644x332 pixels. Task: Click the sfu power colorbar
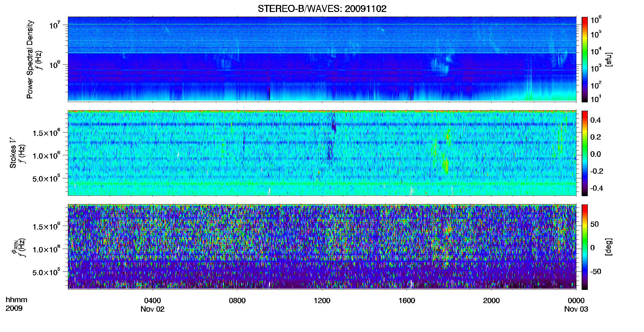pos(585,59)
